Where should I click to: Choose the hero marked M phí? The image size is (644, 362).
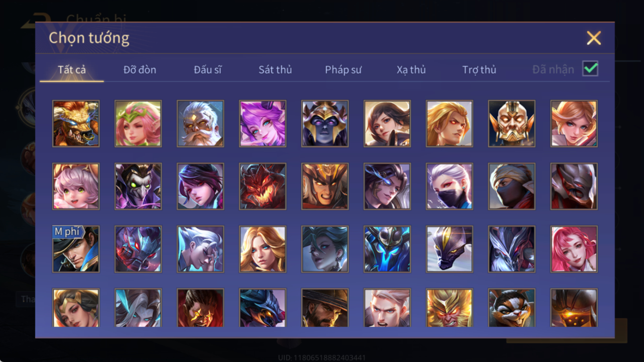(76, 249)
